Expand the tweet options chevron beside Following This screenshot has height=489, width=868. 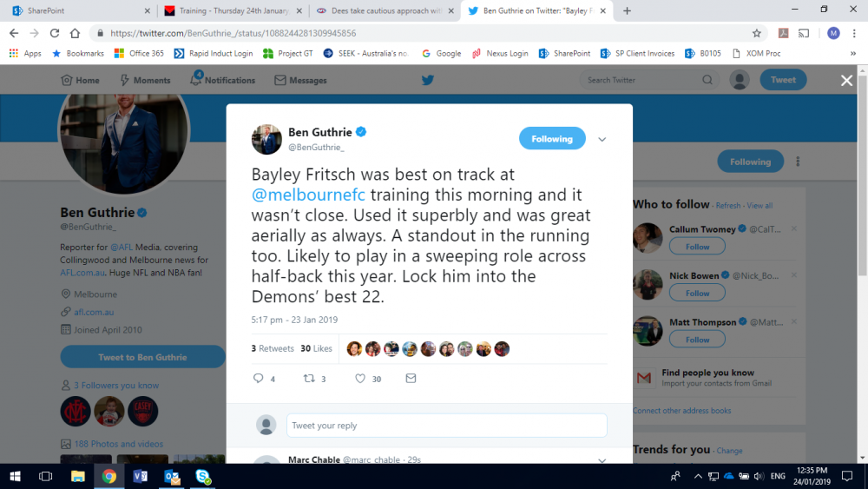602,140
